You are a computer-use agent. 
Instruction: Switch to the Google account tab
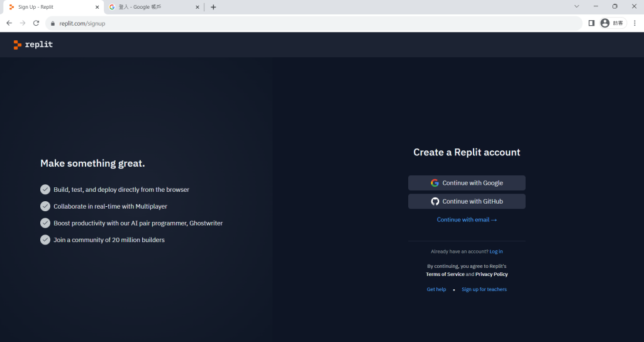coord(153,7)
